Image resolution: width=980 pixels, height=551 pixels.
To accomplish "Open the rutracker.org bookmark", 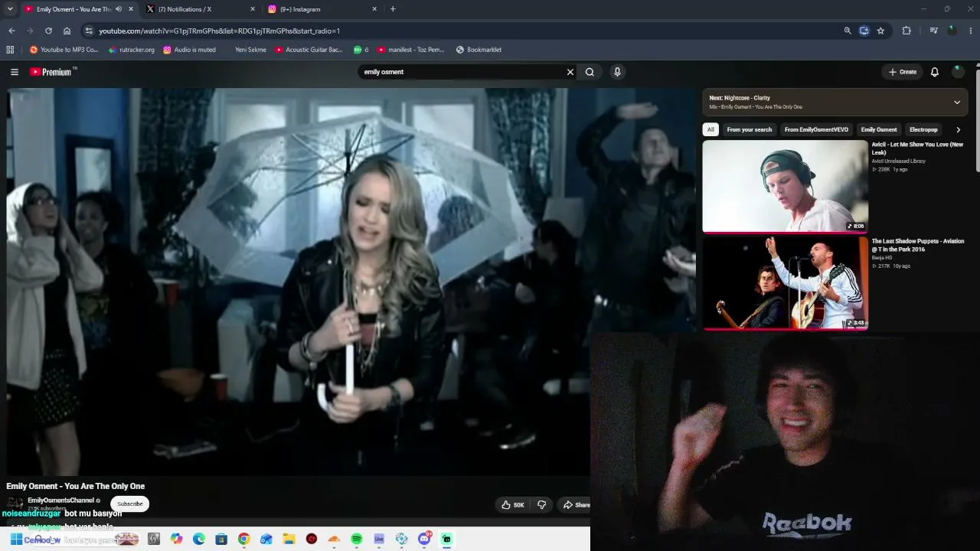I will [x=132, y=50].
